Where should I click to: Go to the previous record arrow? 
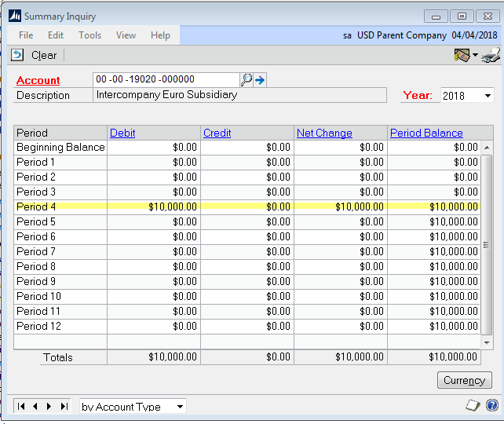point(35,406)
